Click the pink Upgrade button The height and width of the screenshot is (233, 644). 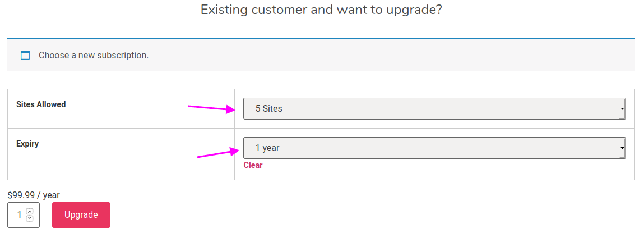point(81,215)
